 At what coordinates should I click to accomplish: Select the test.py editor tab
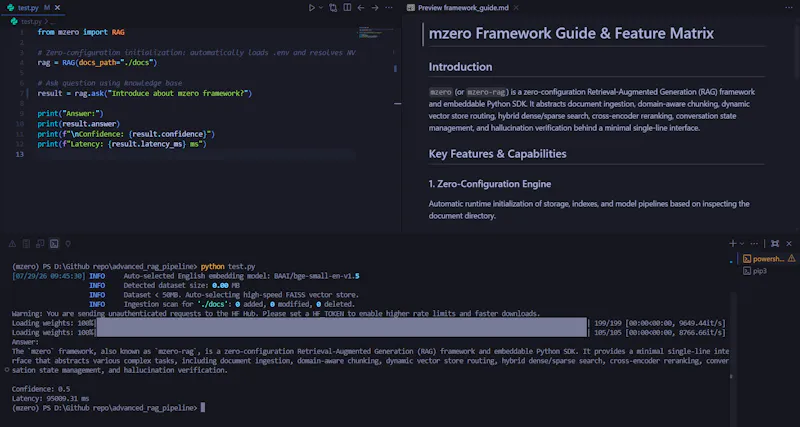pyautogui.click(x=32, y=8)
